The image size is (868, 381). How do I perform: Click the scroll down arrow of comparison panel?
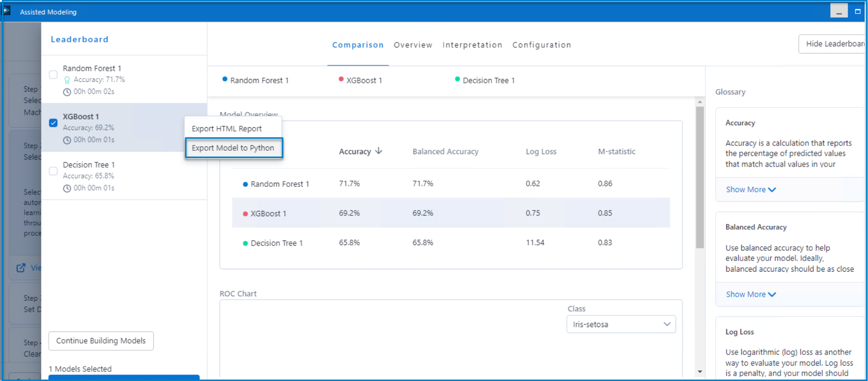tap(700, 372)
